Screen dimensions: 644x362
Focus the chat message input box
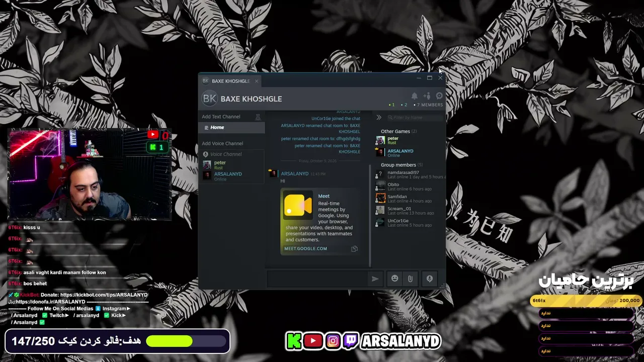318,279
